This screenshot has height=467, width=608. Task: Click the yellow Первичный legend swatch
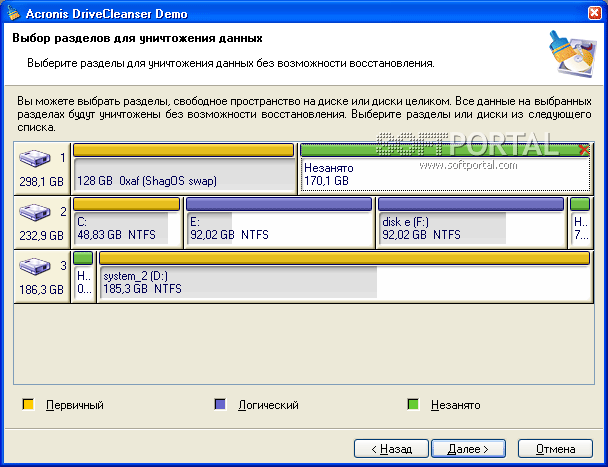(x=28, y=405)
